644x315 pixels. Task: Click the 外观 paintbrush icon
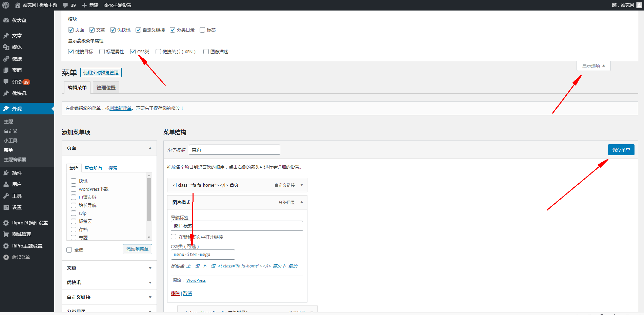click(6, 109)
